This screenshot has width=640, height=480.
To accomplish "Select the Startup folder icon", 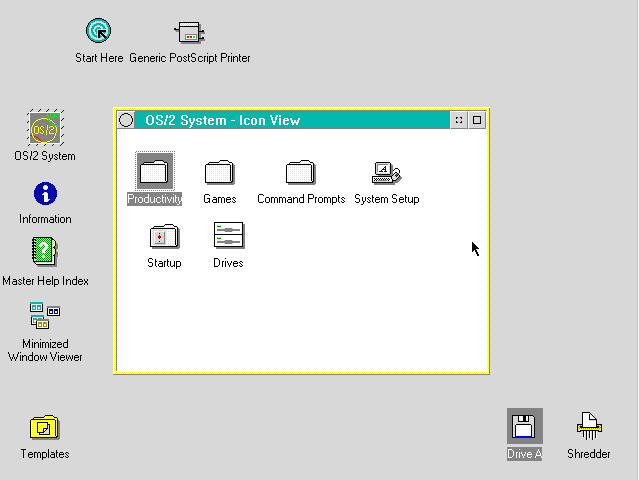I will [164, 236].
